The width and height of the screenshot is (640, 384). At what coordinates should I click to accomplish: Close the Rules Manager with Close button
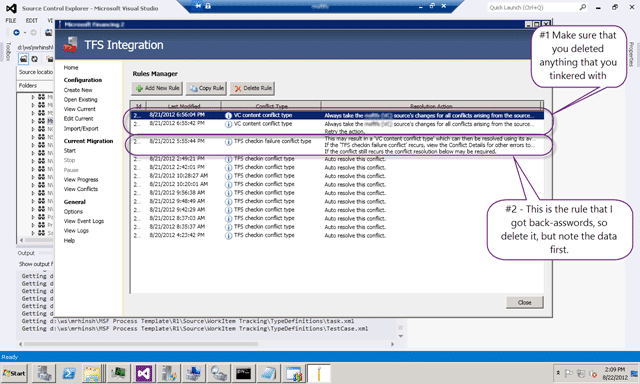click(x=524, y=302)
